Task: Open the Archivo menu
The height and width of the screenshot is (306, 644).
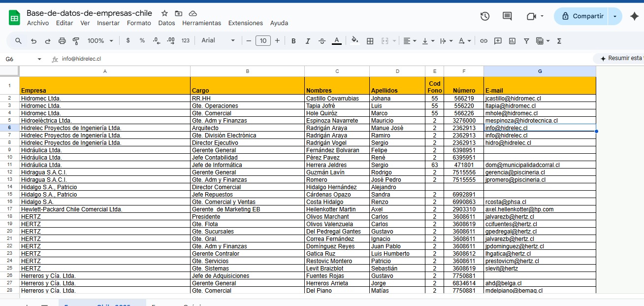Action: pos(38,23)
